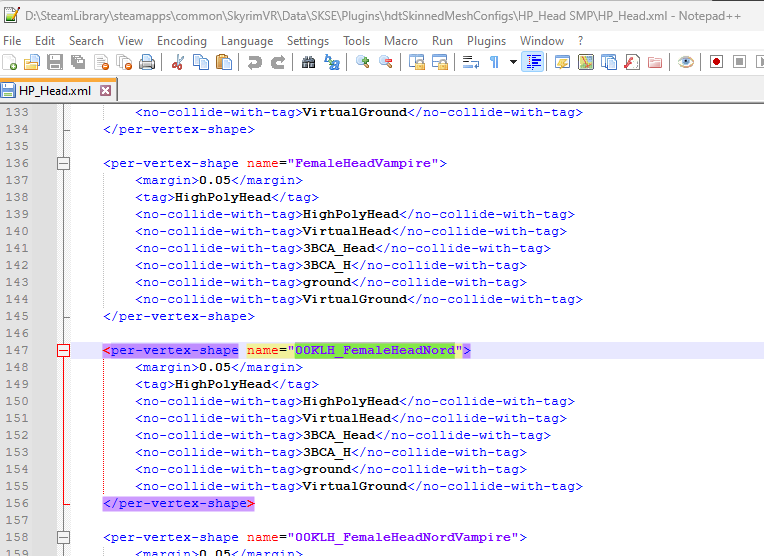Open the User Defined Language icon
This screenshot has width=764, height=556.
tap(562, 62)
